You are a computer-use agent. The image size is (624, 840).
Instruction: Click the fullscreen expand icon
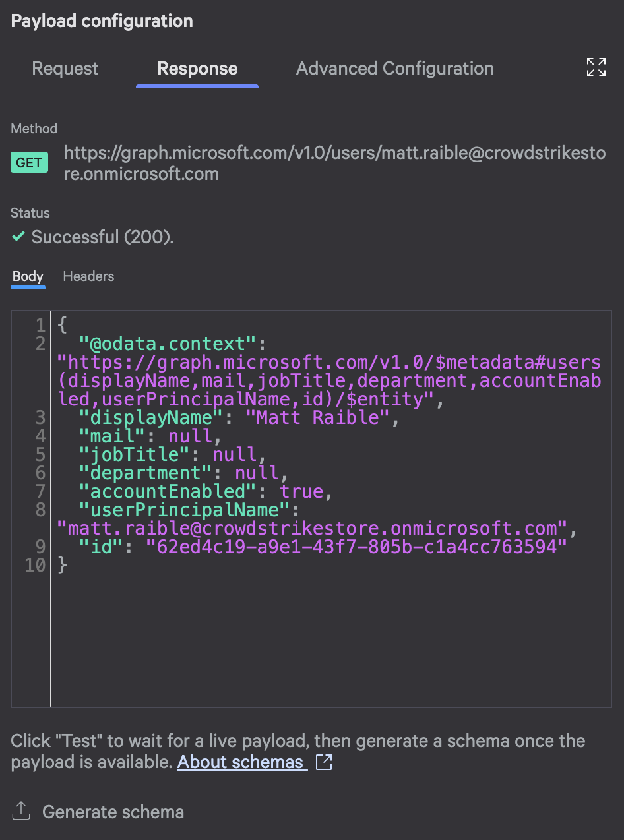[596, 67]
